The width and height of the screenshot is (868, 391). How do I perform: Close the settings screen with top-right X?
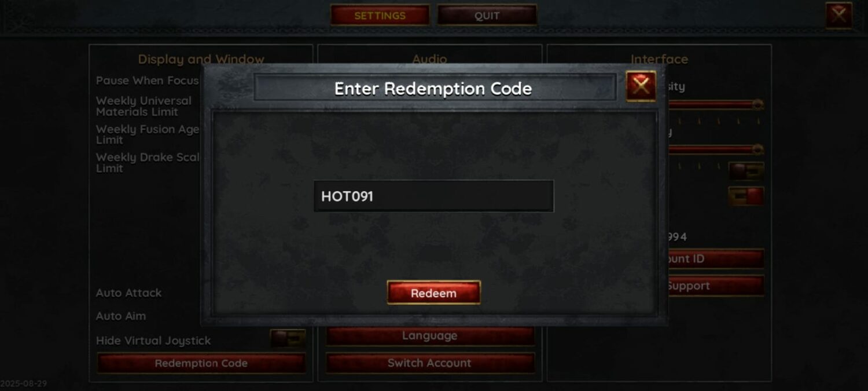click(839, 15)
